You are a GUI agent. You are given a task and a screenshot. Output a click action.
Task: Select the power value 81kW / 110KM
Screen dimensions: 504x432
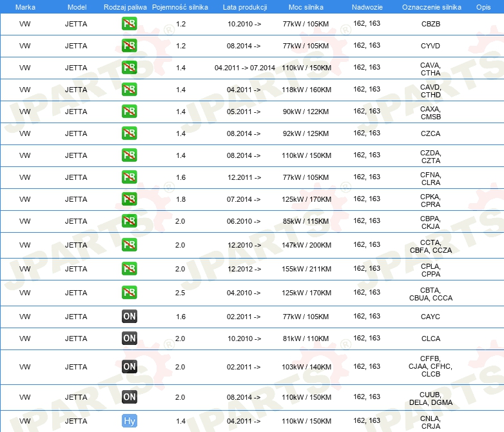pos(305,339)
